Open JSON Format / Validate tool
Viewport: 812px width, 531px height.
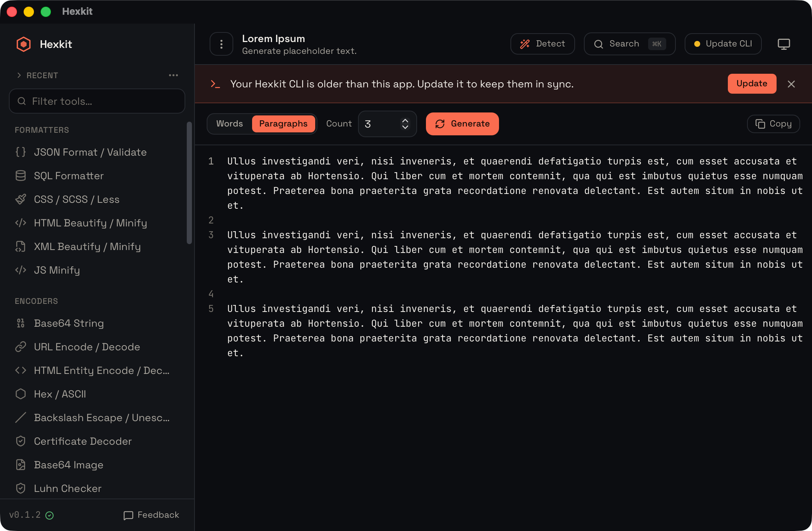97,152
